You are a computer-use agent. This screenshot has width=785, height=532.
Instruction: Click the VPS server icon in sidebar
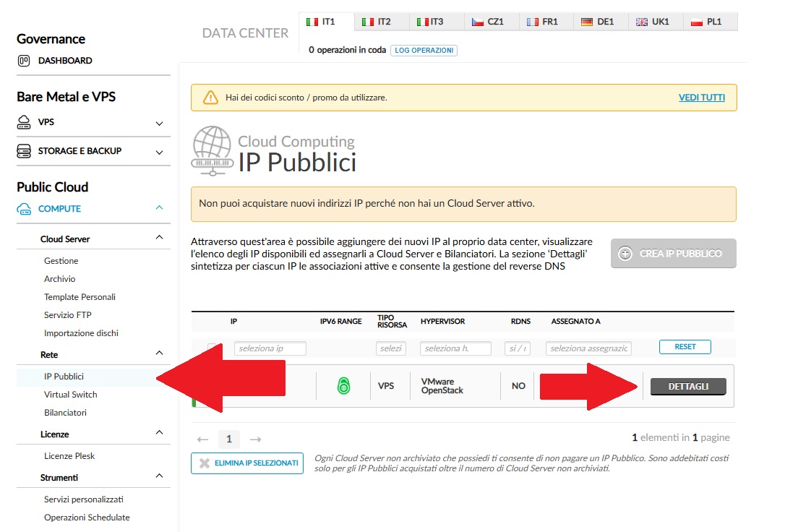(x=24, y=122)
